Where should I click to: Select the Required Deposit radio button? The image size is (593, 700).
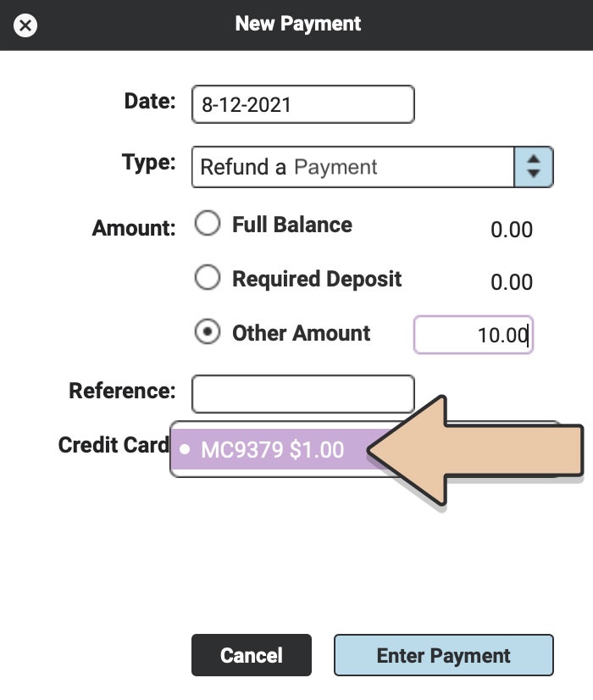coord(208,278)
